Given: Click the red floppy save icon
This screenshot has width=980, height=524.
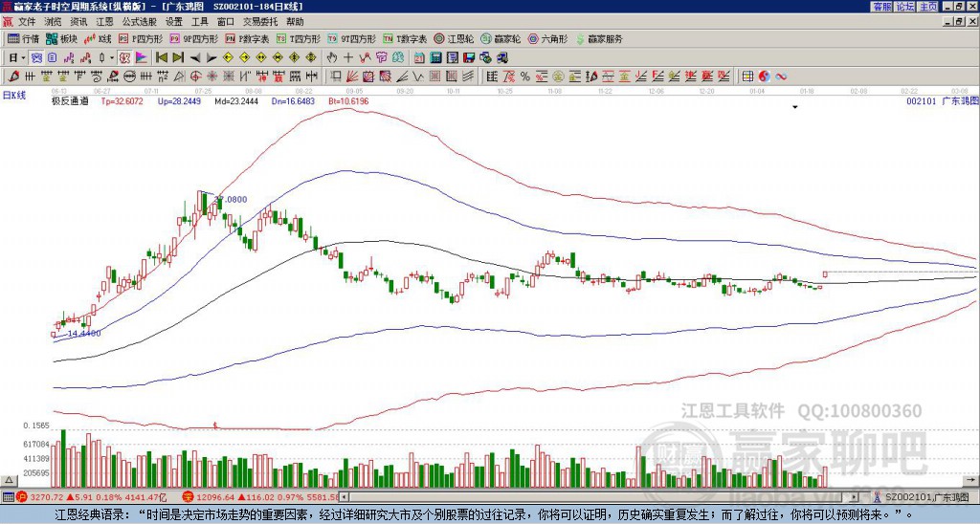Looking at the screenshot, I should (469, 58).
